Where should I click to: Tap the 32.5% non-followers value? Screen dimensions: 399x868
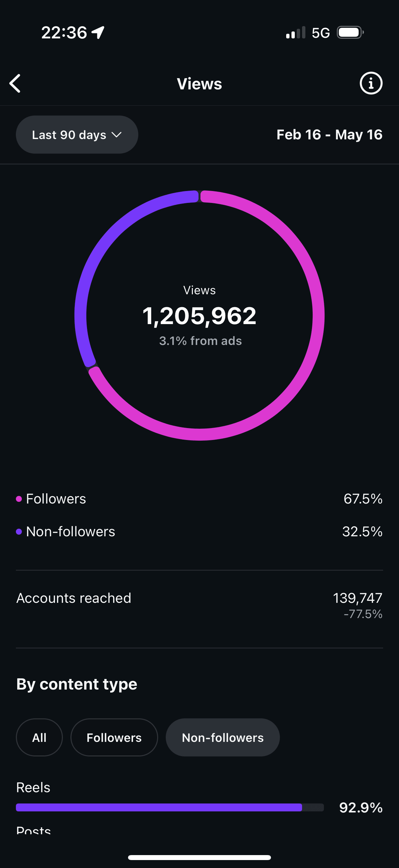[x=362, y=531]
